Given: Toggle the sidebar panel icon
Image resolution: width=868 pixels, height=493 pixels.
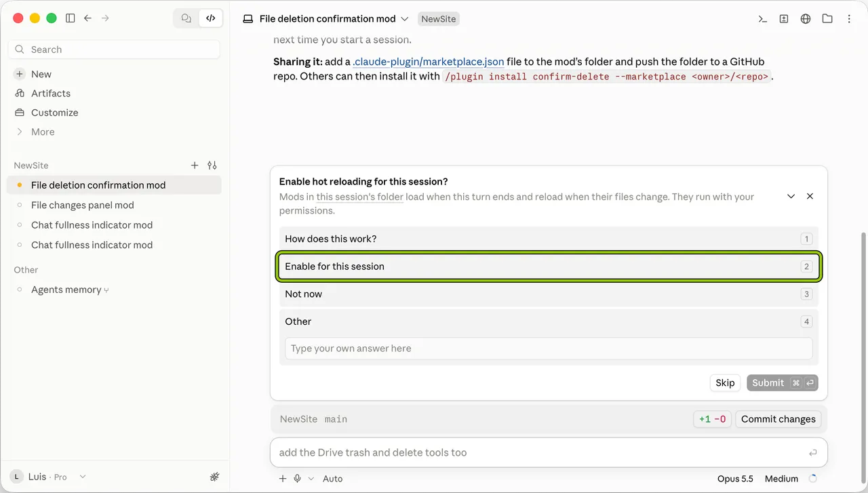Looking at the screenshot, I should click(x=70, y=18).
